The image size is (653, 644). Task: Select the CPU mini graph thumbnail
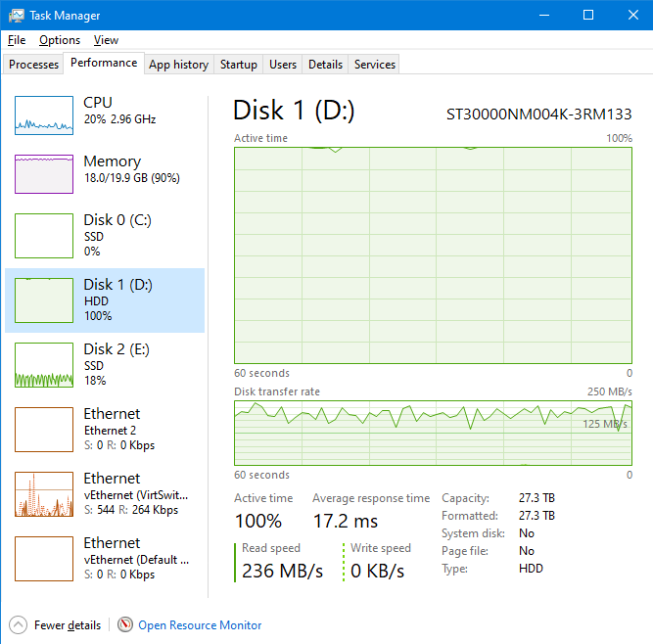point(44,115)
